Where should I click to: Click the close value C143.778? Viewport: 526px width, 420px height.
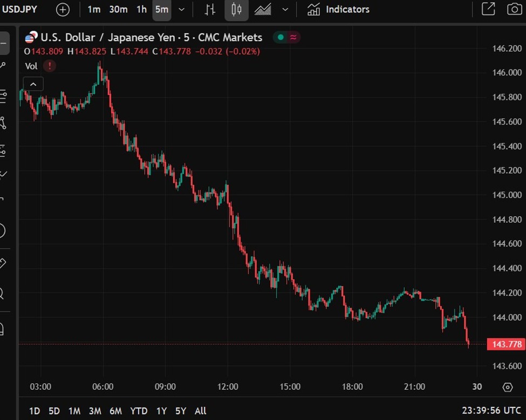172,51
